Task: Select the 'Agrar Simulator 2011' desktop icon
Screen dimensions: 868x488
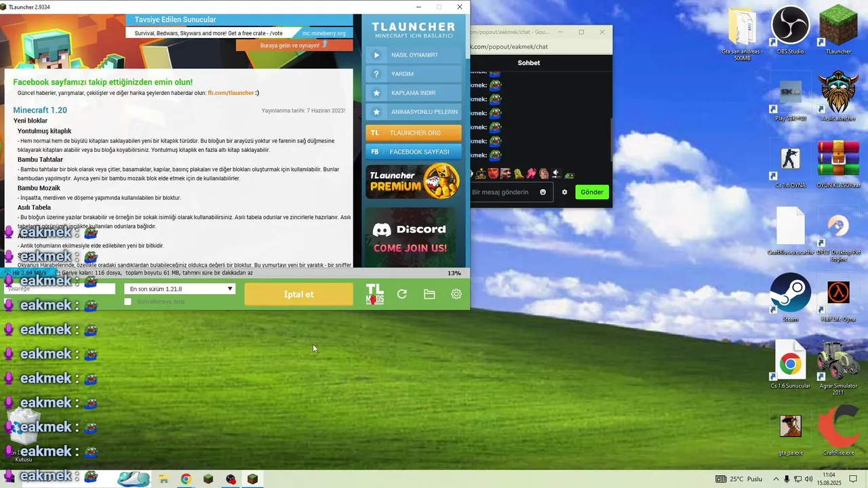Action: click(x=839, y=367)
